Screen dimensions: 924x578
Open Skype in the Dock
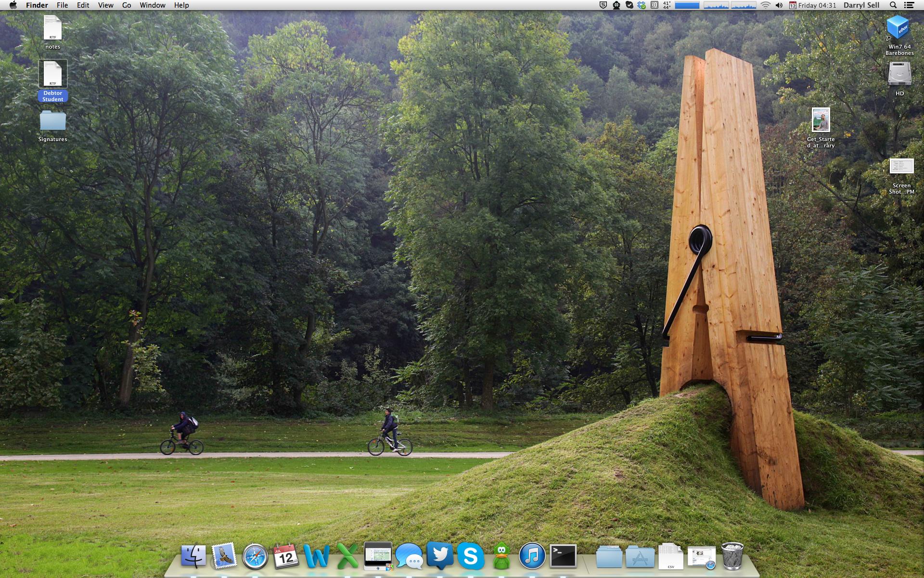[x=470, y=556]
